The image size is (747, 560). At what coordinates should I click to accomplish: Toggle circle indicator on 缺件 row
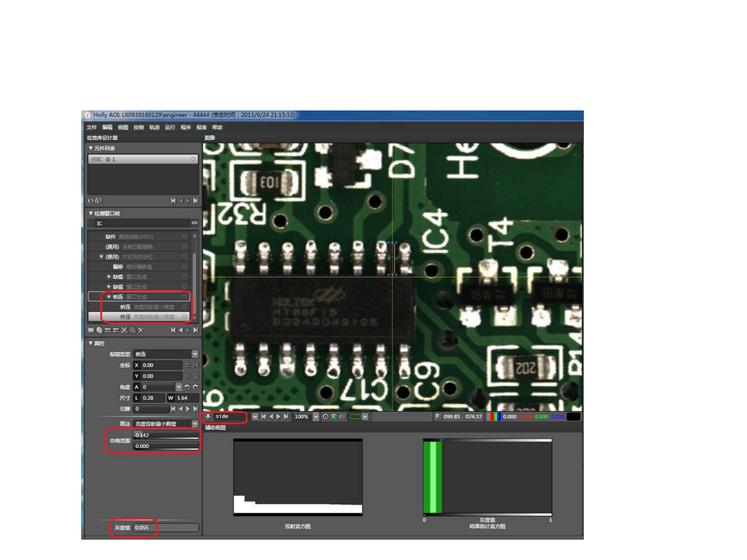[185, 237]
